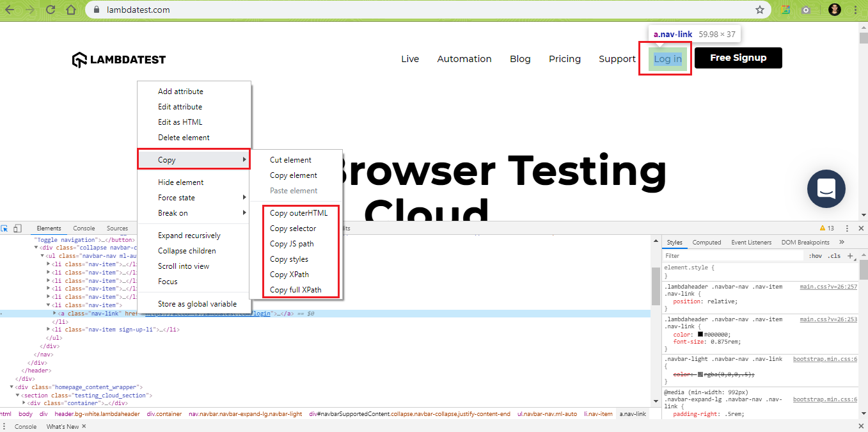Open DevTools customize three-dot menu
This screenshot has width=868, height=432.
847,228
